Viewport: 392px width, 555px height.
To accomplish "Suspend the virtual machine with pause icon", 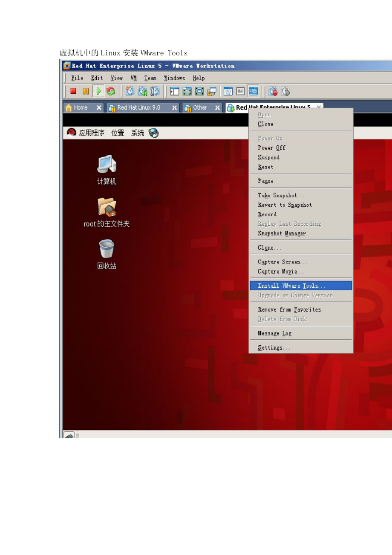I will click(x=85, y=91).
